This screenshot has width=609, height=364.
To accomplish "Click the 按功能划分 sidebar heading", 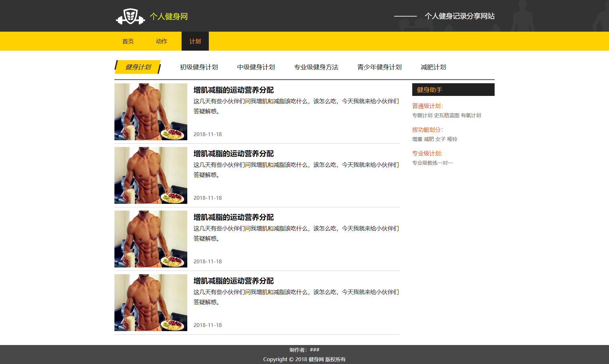I will [x=427, y=130].
